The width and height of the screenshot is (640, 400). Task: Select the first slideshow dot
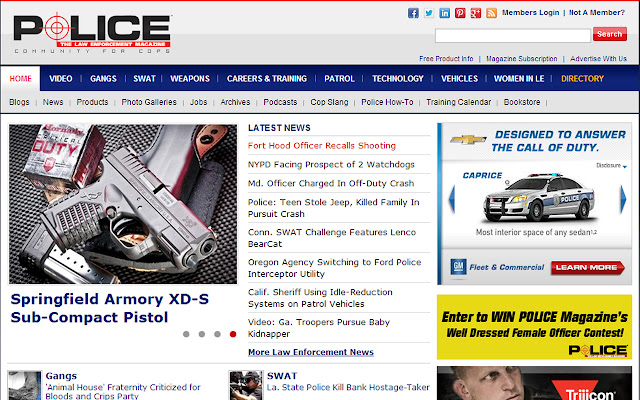point(186,334)
